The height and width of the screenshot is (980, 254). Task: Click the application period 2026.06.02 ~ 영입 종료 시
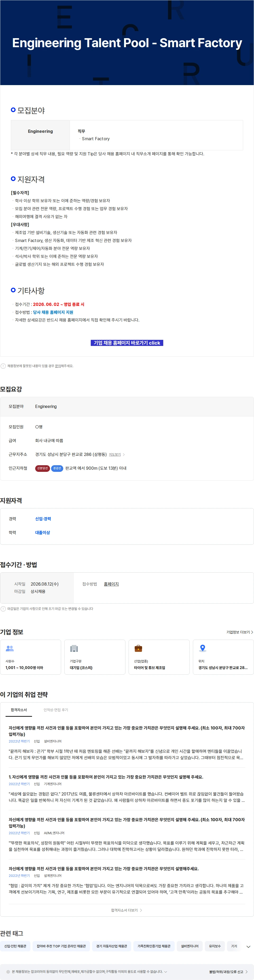coord(58,304)
